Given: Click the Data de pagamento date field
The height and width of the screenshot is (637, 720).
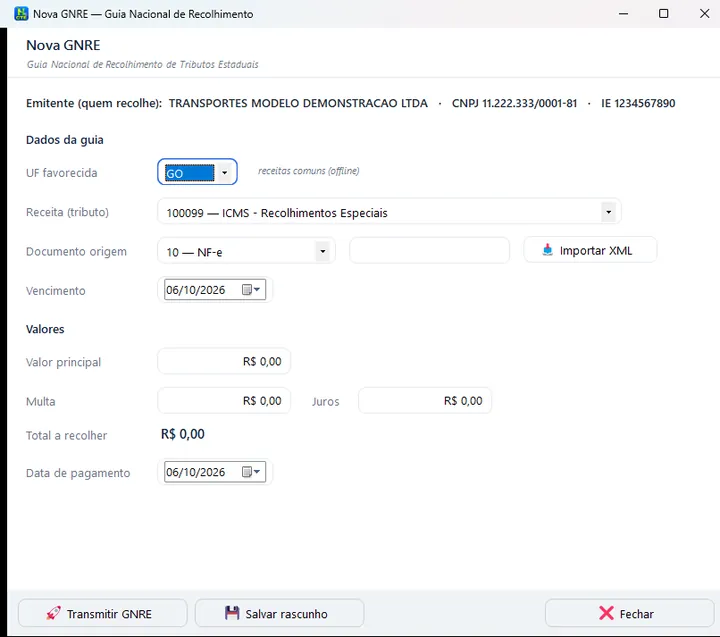Looking at the screenshot, I should tap(214, 472).
